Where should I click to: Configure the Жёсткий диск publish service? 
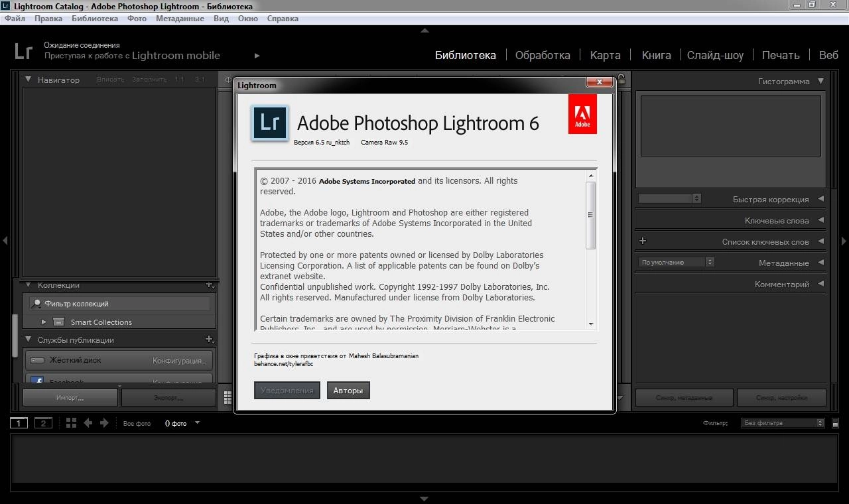point(178,361)
